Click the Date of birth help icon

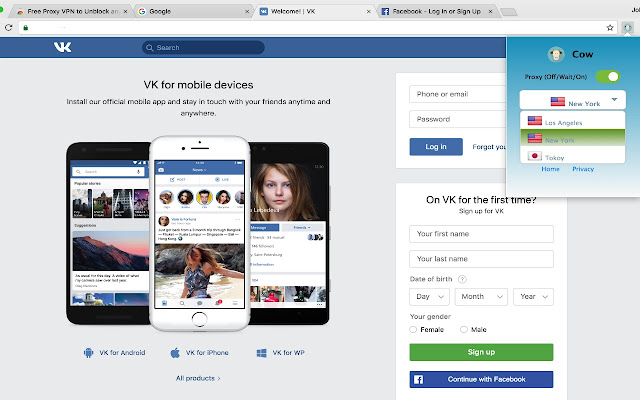coord(462,279)
